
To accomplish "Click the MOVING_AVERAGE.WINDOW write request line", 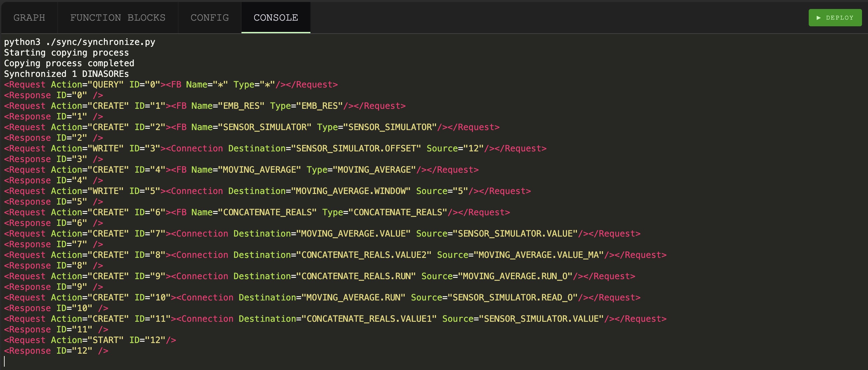I will 267,191.
